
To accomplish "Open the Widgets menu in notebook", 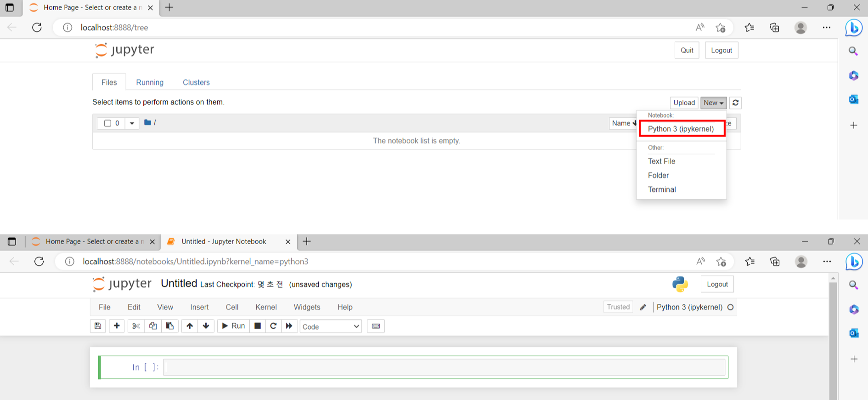I will [307, 307].
